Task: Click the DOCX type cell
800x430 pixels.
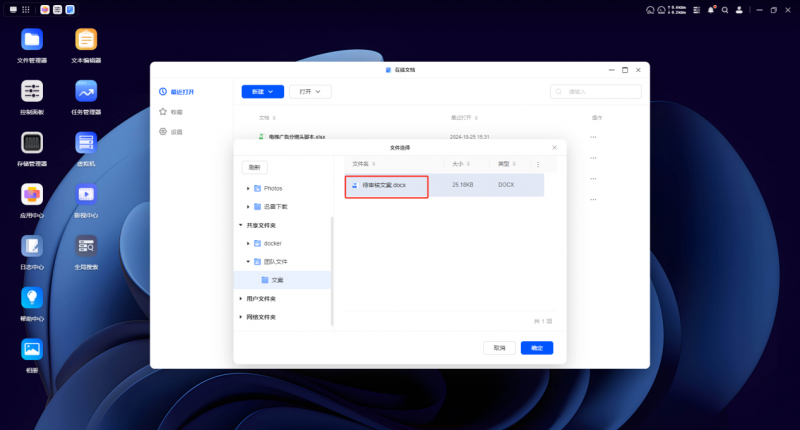Action: click(506, 185)
